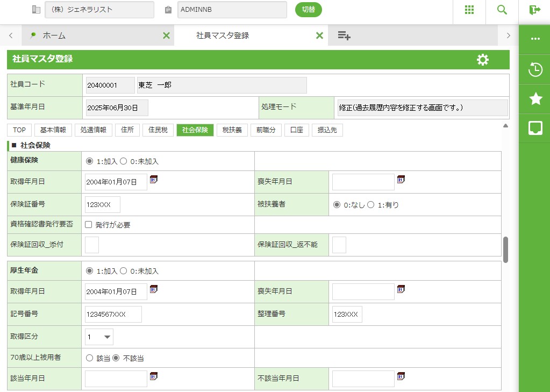Check the 発行が必要 checkbox
The width and height of the screenshot is (550, 392).
[89, 225]
